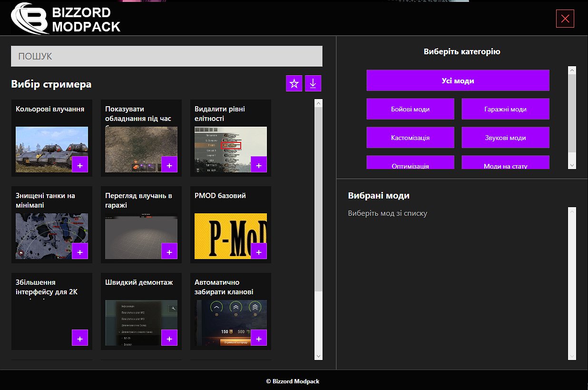Add Знищені танки на мінімапі mod plus

click(80, 251)
